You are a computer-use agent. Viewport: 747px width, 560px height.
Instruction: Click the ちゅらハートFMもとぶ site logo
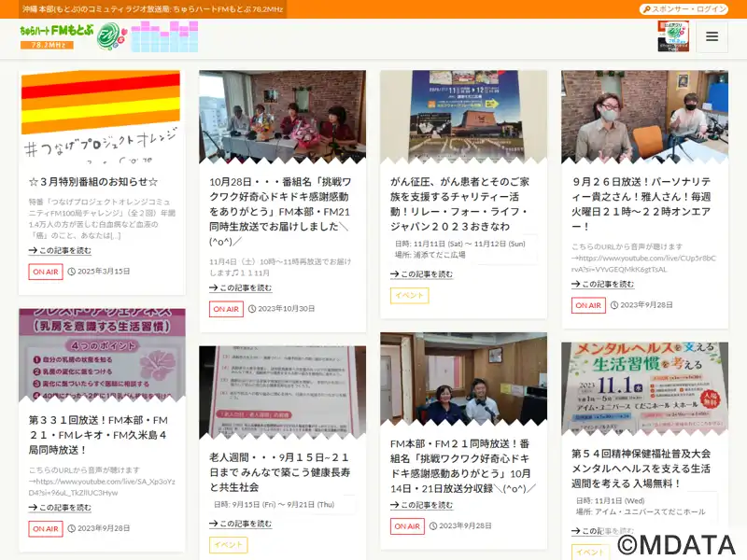point(74,36)
